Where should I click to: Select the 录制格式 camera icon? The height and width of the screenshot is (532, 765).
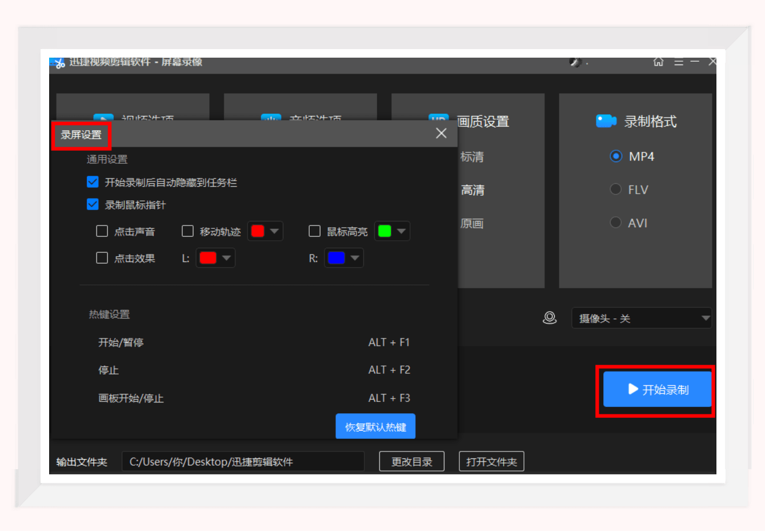click(606, 121)
